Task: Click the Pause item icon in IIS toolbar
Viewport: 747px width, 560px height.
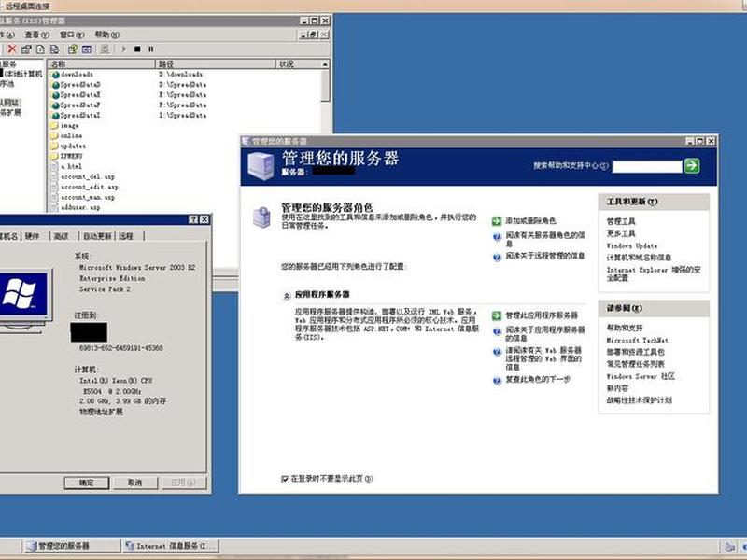Action: click(151, 49)
